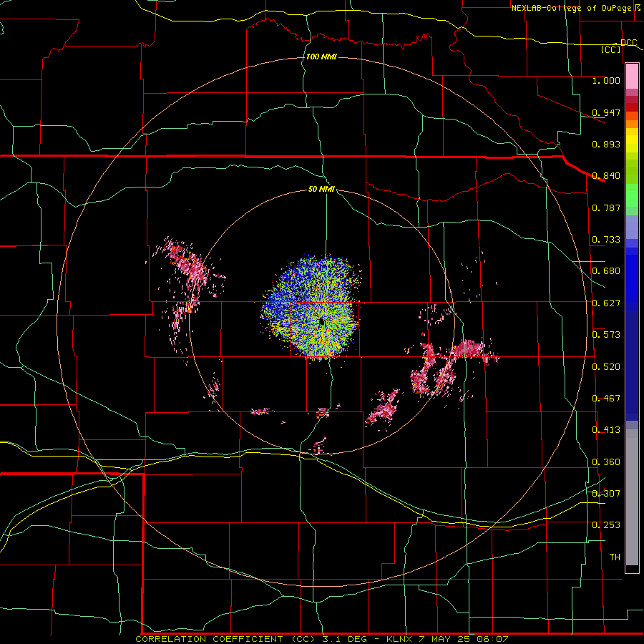Pick the light pink color at the legend top
Image resolution: width=644 pixels, height=644 pixels.
click(632, 77)
